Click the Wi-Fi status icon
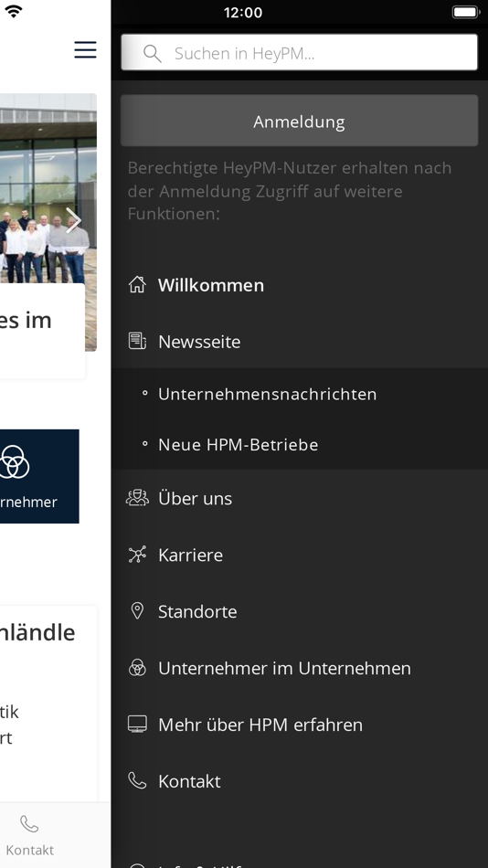 click(x=13, y=11)
